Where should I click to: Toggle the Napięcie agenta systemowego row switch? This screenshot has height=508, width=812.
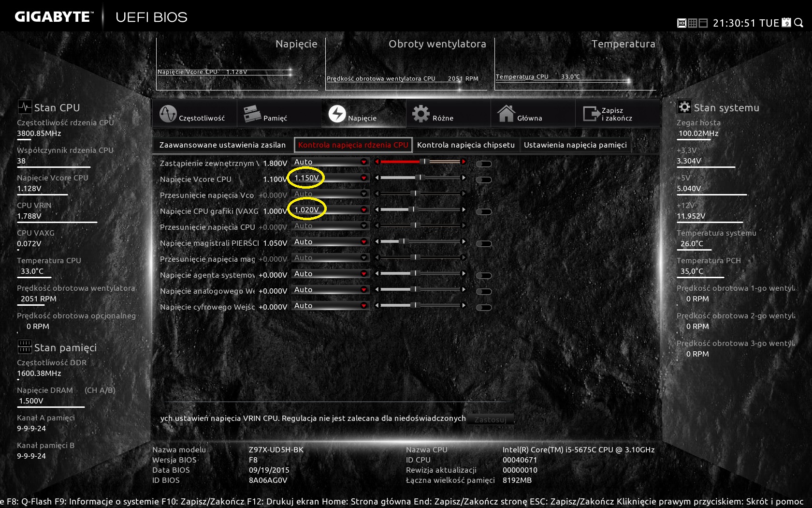(484, 276)
